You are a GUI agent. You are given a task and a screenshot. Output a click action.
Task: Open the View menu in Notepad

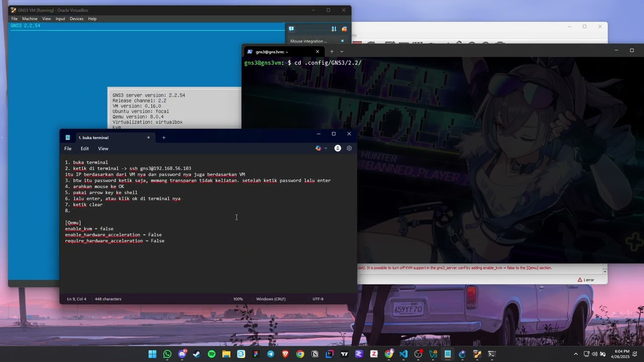103,148
